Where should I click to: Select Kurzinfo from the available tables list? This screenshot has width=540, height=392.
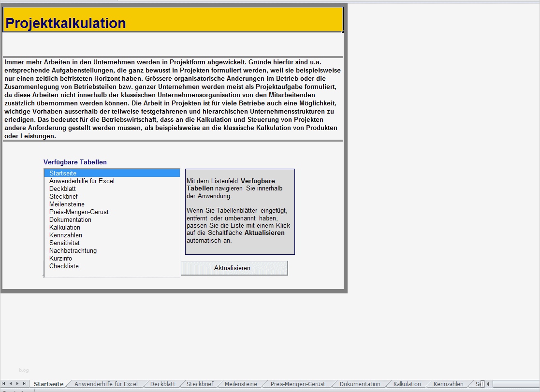coord(60,258)
